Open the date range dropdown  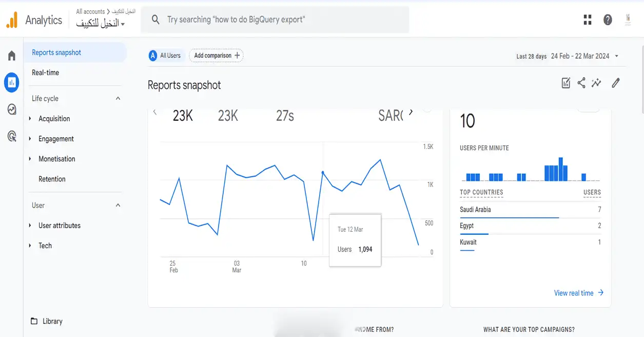click(584, 56)
